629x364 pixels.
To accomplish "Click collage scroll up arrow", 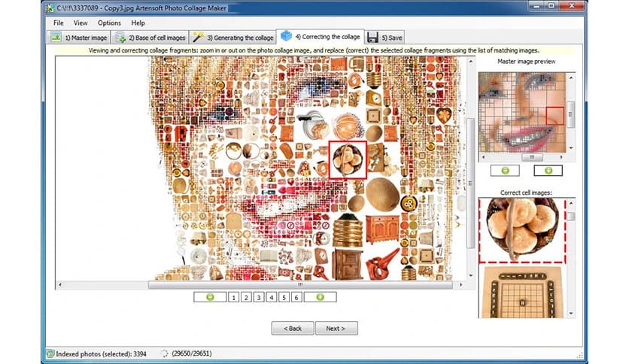I will pyautogui.click(x=470, y=62).
